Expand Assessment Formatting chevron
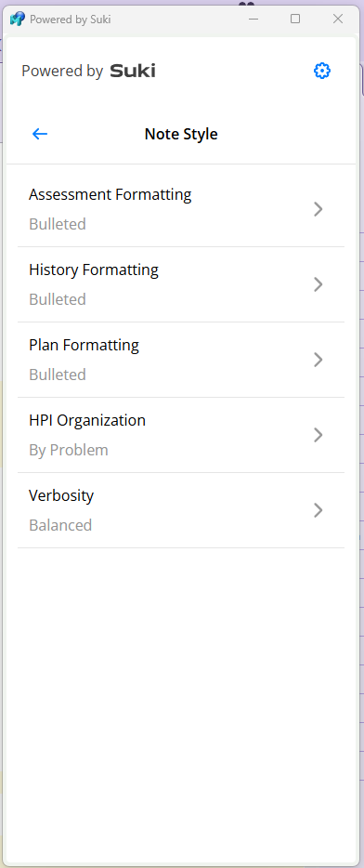 pyautogui.click(x=318, y=209)
